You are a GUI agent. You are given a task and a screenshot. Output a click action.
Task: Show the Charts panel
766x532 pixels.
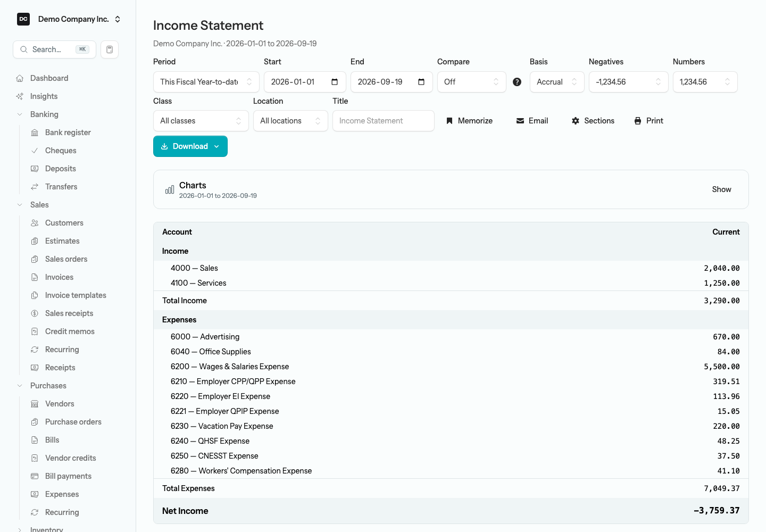pyautogui.click(x=721, y=189)
